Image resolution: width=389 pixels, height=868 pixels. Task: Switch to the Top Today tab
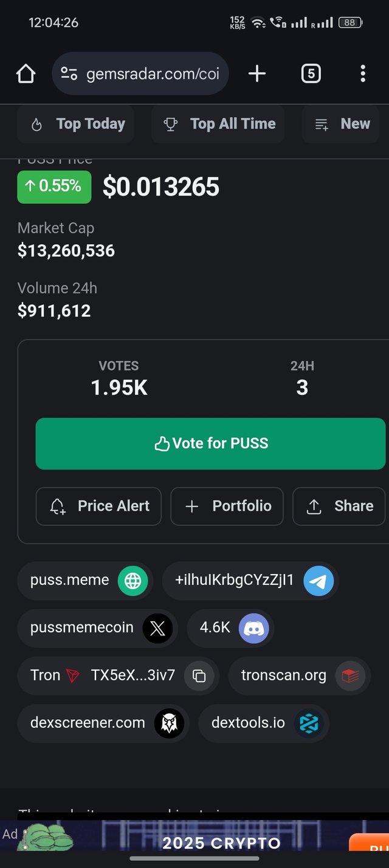(76, 124)
